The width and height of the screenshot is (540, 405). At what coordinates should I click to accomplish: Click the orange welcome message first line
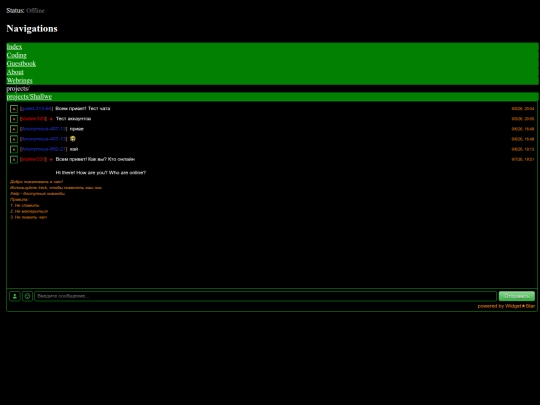click(x=37, y=181)
